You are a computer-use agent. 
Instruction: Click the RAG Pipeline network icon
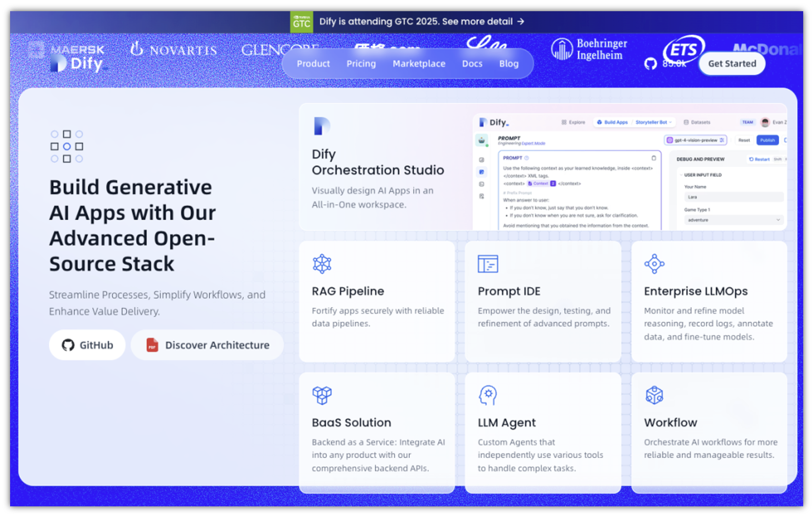322,264
